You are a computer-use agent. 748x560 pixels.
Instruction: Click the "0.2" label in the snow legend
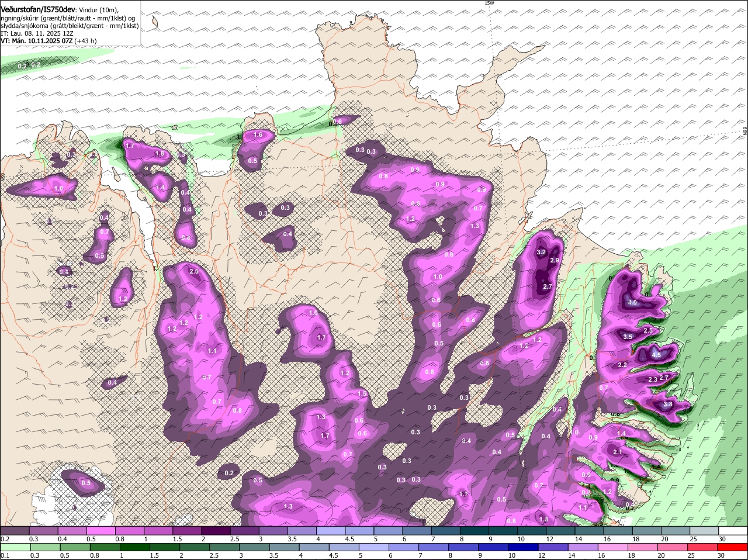[x=5, y=539]
